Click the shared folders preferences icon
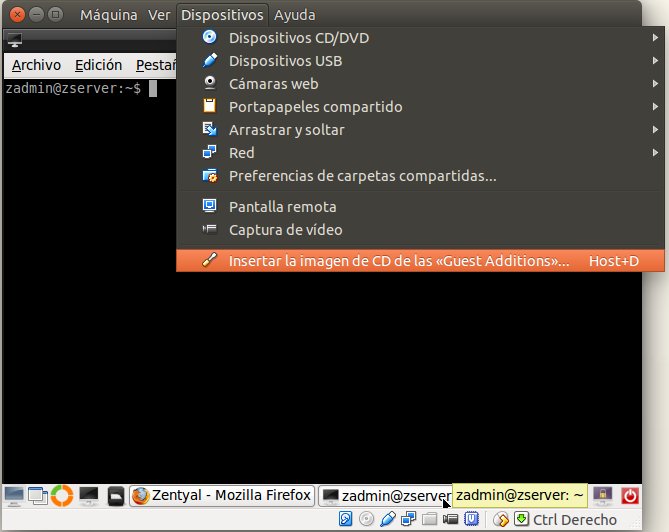Screen dimensions: 669x532 [210, 175]
